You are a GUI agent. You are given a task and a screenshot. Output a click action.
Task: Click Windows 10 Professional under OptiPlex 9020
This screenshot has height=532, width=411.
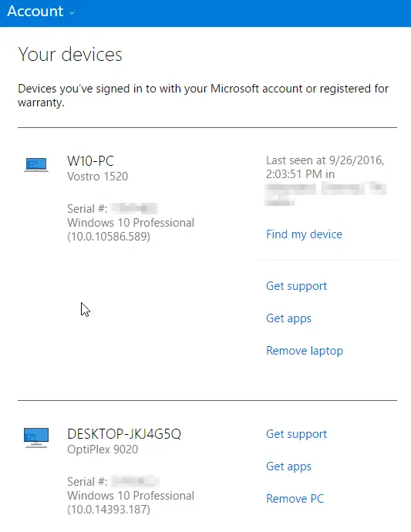click(x=130, y=496)
